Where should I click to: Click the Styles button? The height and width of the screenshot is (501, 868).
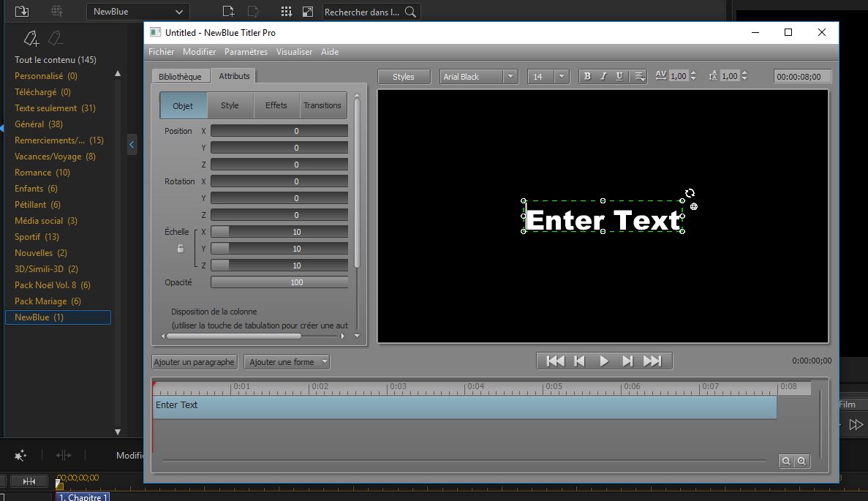pyautogui.click(x=404, y=77)
